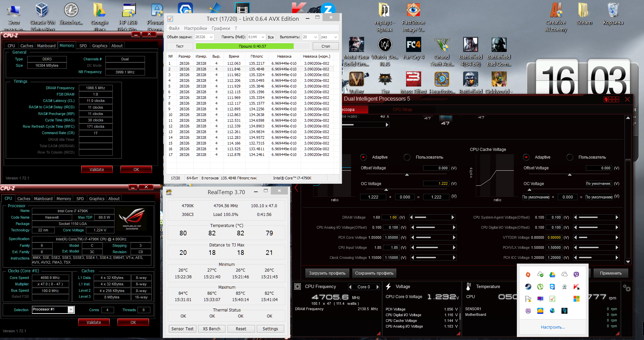Open the TeamViewer tray icon
This screenshot has height=340, width=644.
pyautogui.click(x=552, y=287)
